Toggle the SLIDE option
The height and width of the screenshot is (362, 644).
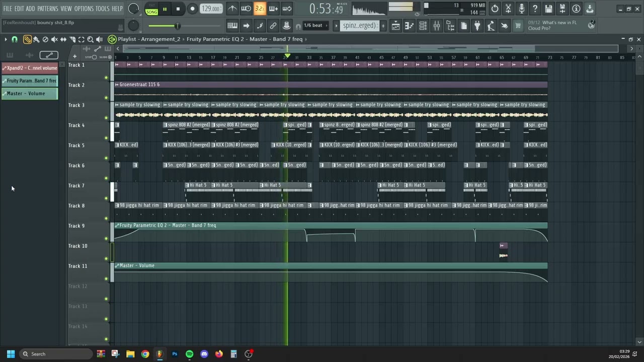click(110, 57)
